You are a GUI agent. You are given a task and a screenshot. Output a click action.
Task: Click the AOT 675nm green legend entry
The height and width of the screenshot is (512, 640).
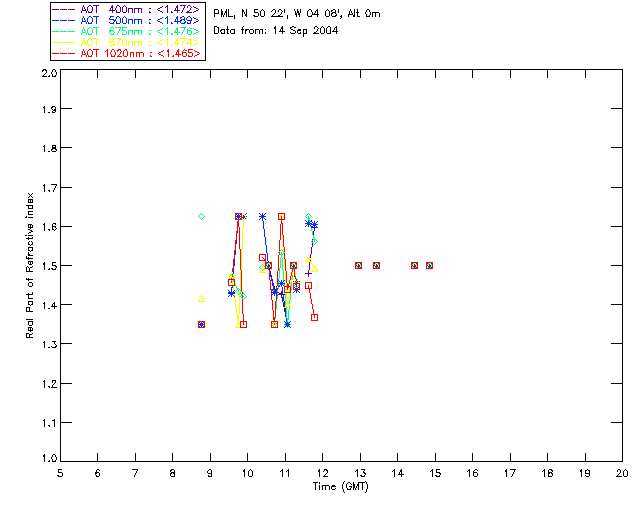126,31
